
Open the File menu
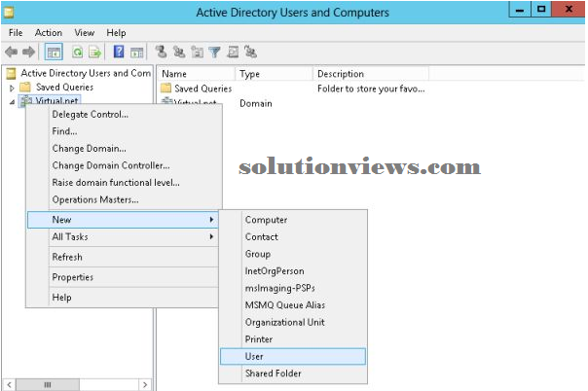16,33
